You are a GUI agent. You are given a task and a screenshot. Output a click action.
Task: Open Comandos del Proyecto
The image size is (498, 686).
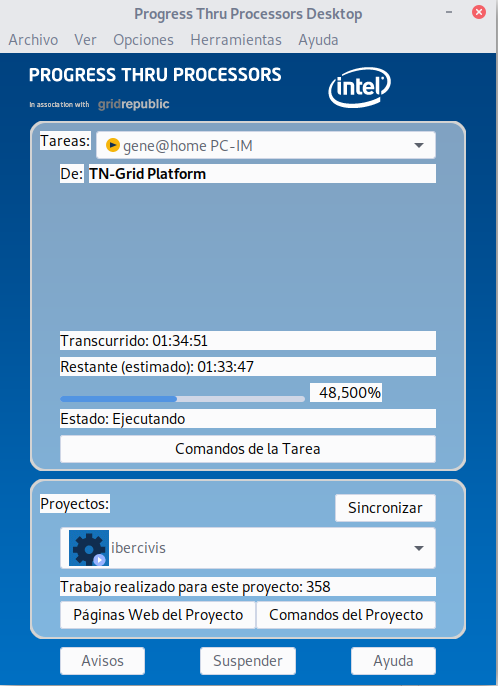click(x=346, y=615)
